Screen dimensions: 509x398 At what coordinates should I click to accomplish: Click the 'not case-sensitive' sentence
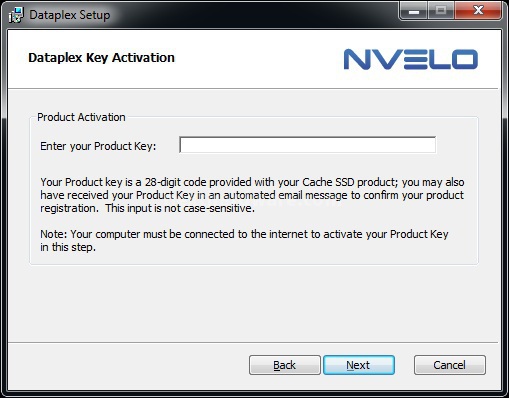[x=180, y=208]
